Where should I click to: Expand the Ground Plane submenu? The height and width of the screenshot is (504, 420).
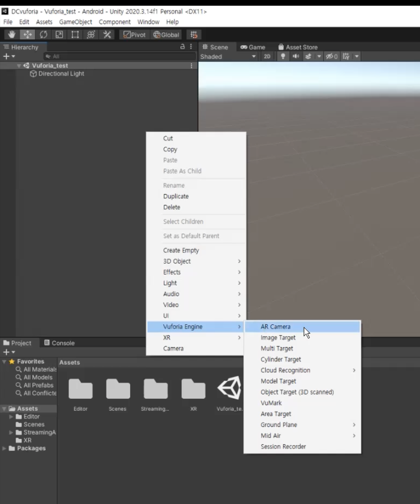pyautogui.click(x=302, y=425)
